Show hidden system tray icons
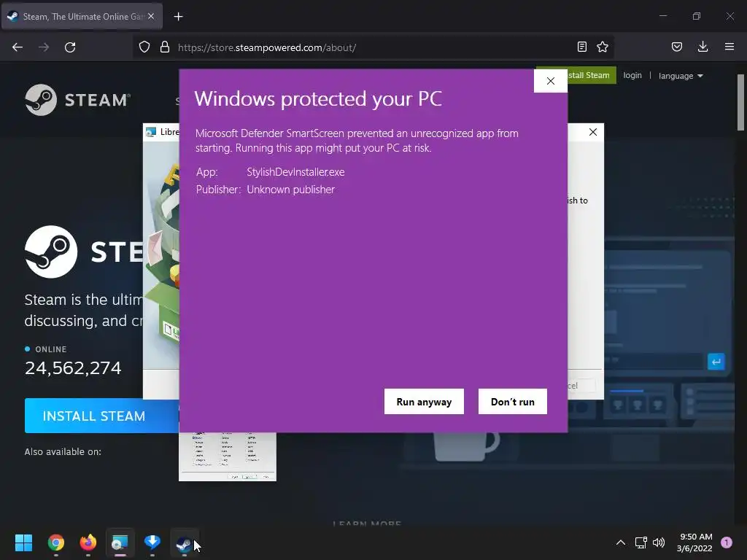This screenshot has height=560, width=747. (x=620, y=542)
